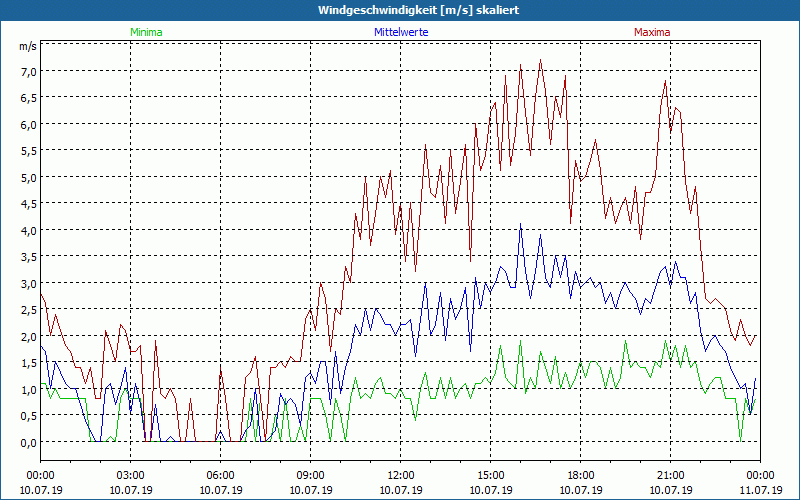Click the 12:00 time axis label

click(401, 475)
